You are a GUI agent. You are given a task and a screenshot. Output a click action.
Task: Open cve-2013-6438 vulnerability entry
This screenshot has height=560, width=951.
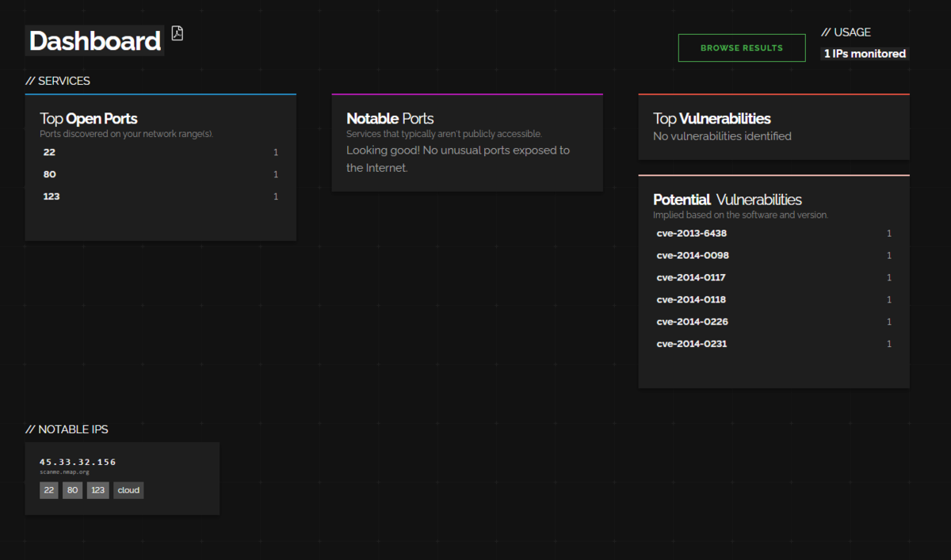pos(773,234)
